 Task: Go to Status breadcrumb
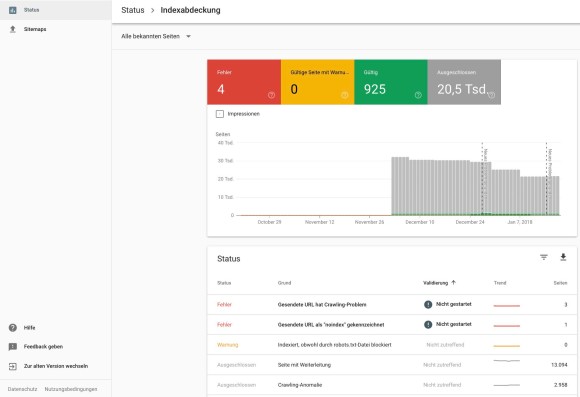point(133,10)
